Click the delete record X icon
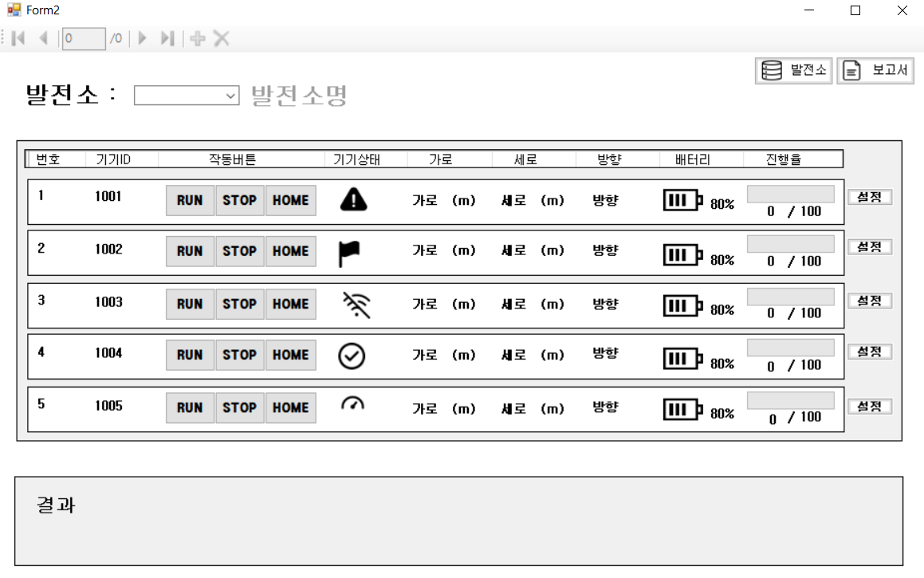The width and height of the screenshot is (924, 578). coord(220,37)
